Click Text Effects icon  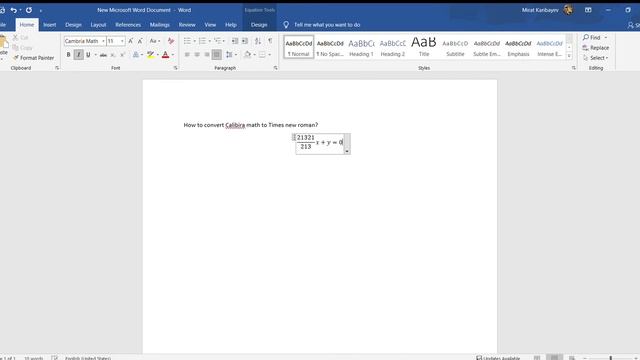136,55
